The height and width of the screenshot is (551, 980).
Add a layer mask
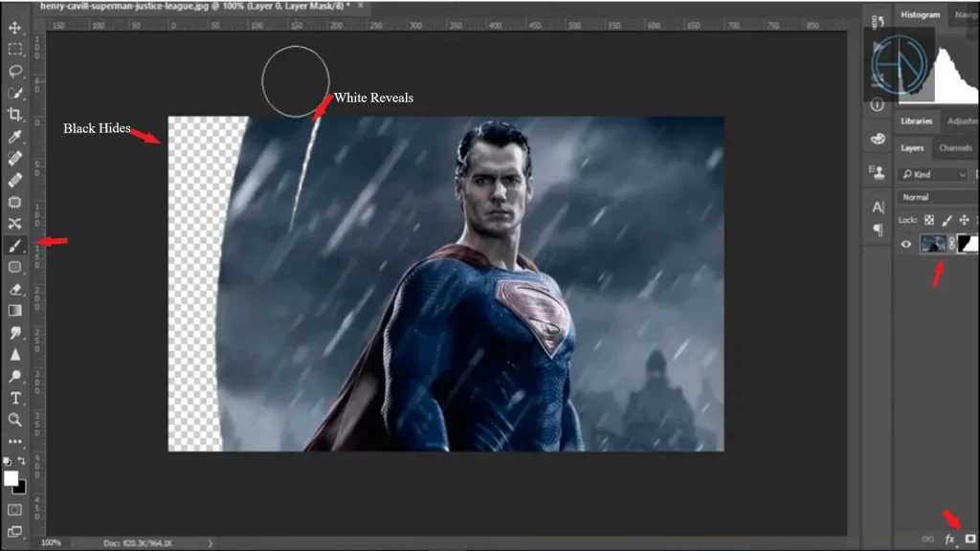970,539
